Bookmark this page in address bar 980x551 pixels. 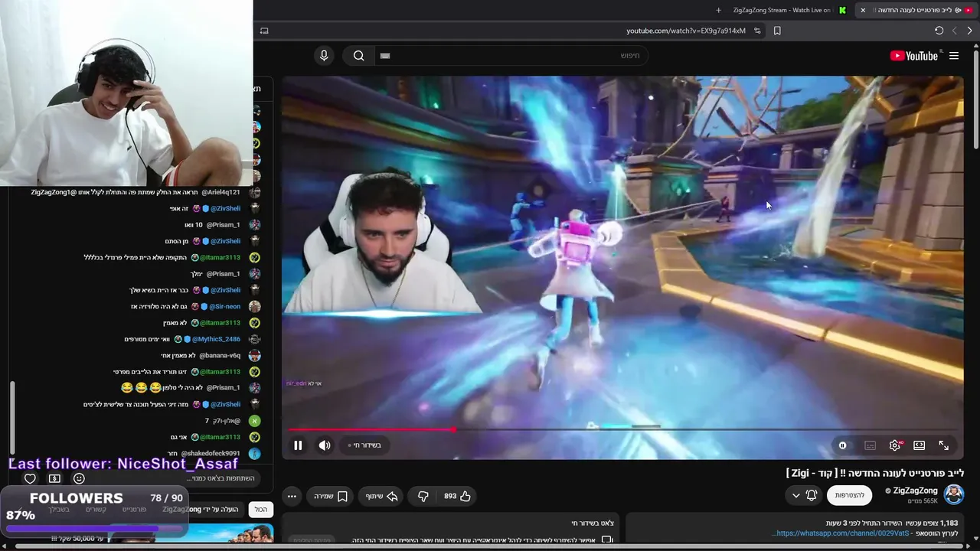pyautogui.click(x=777, y=31)
